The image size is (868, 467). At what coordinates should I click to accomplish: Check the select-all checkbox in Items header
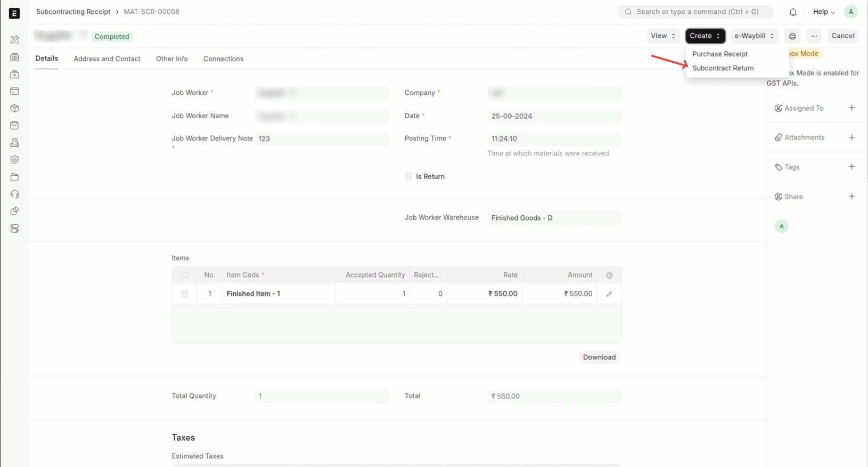pos(185,275)
